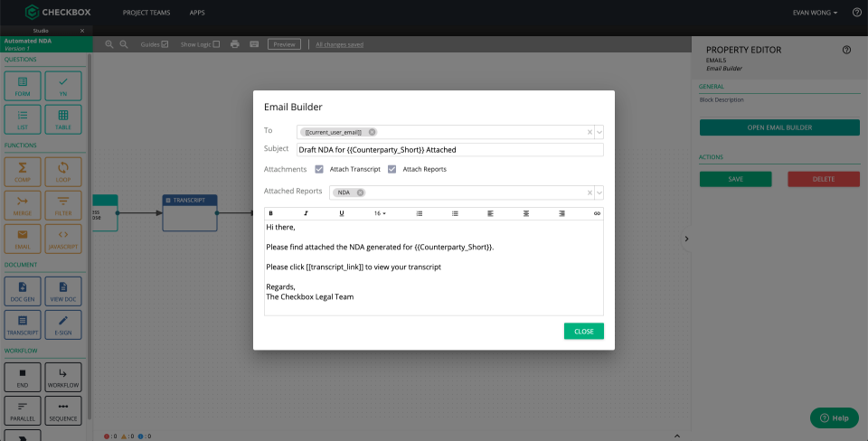The width and height of the screenshot is (868, 441).
Task: Toggle bold formatting in email editor
Action: pyautogui.click(x=270, y=213)
